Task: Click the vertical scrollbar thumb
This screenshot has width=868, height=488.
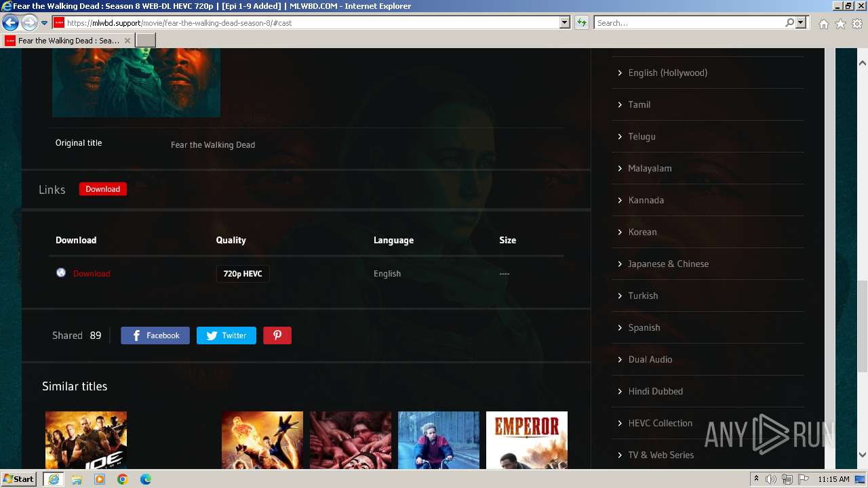Action: [863, 326]
